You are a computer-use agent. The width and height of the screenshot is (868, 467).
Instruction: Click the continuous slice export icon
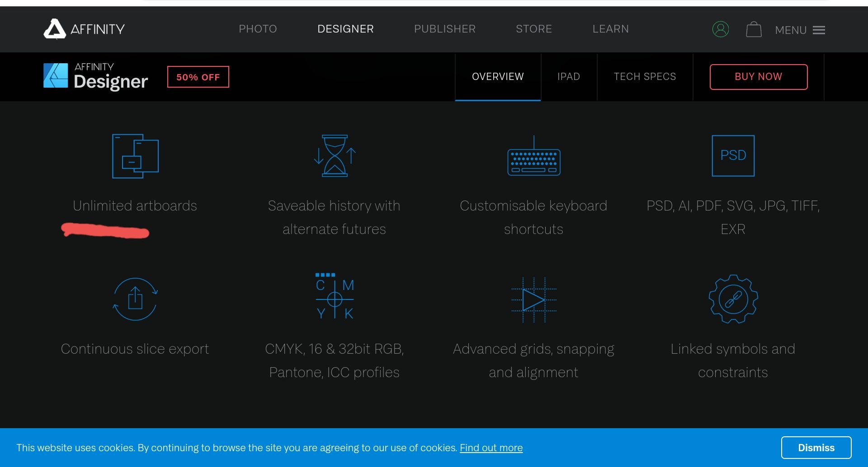click(135, 299)
